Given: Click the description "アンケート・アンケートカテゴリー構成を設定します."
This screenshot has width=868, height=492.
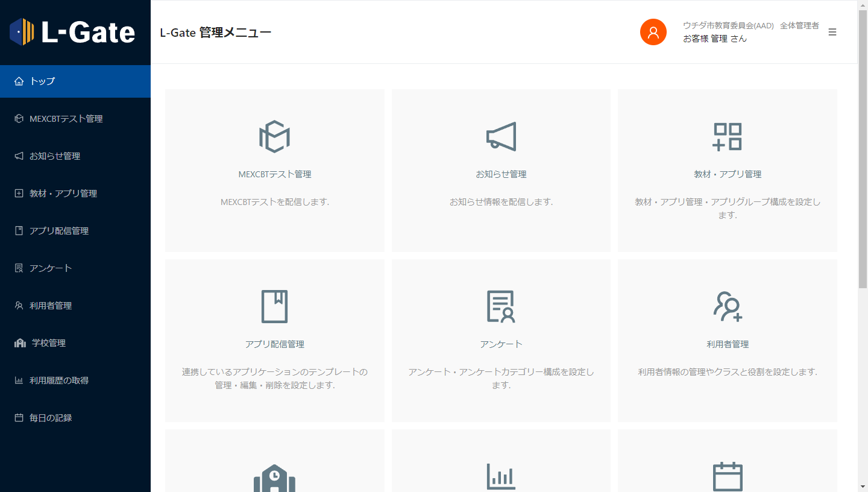Looking at the screenshot, I should click(502, 379).
